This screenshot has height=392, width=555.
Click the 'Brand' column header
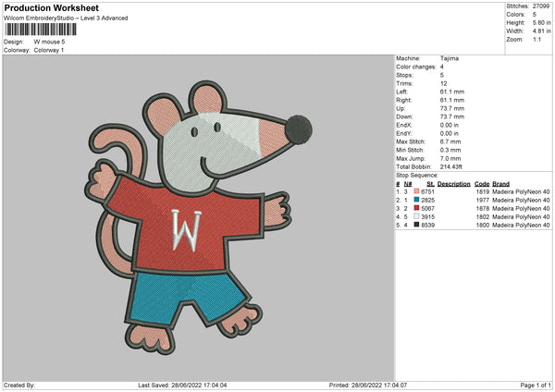point(500,184)
